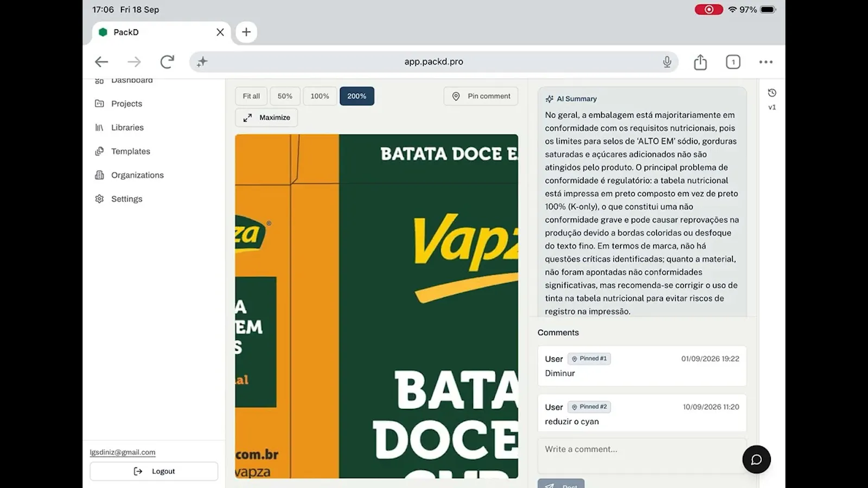
Task: Close the PackD tab
Action: click(220, 32)
